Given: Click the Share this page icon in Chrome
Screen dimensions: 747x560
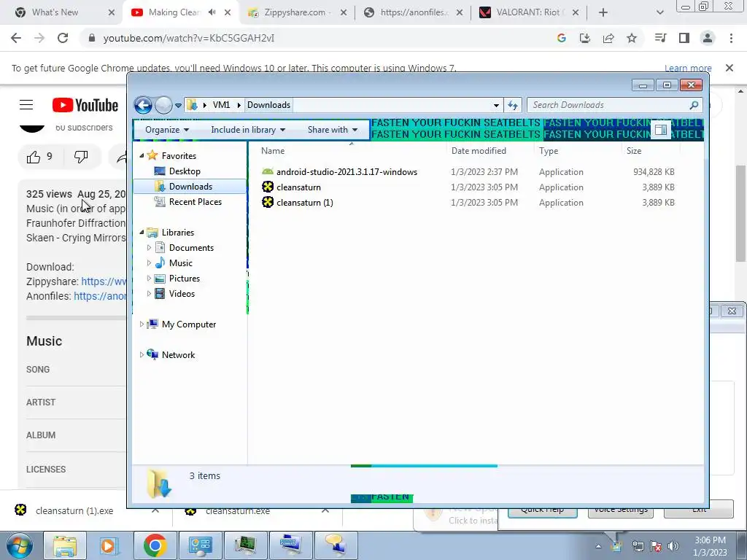Looking at the screenshot, I should 608,38.
